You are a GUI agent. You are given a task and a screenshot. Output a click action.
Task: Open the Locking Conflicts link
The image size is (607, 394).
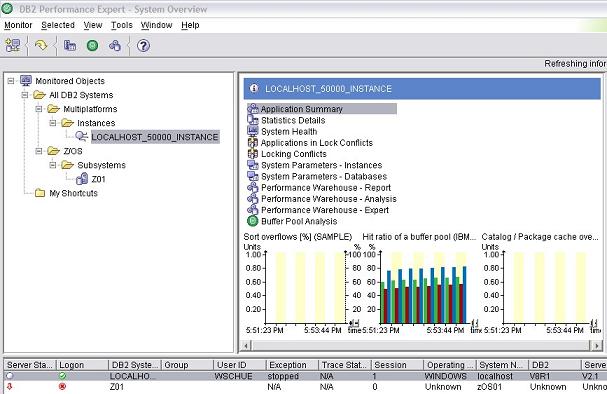point(294,154)
